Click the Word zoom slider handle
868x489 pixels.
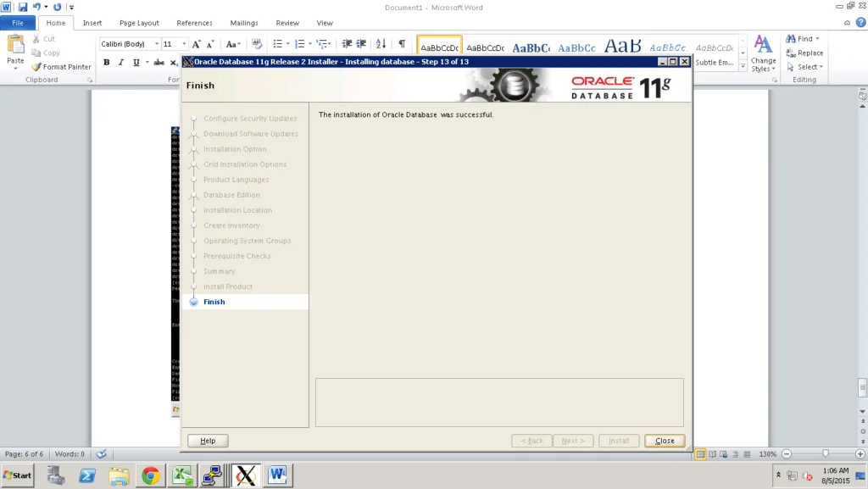coord(826,454)
